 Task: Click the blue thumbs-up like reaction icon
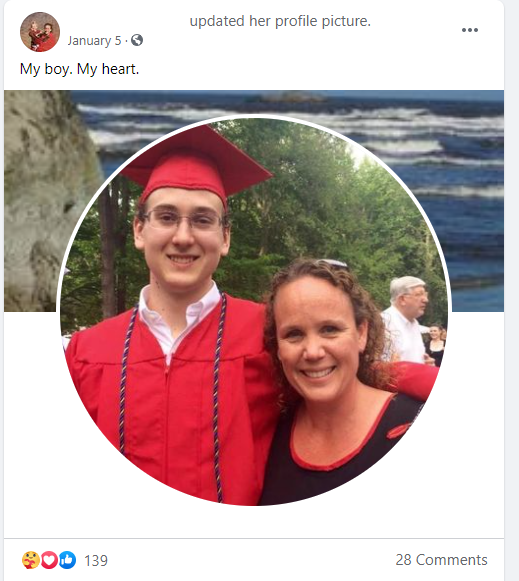[67, 560]
